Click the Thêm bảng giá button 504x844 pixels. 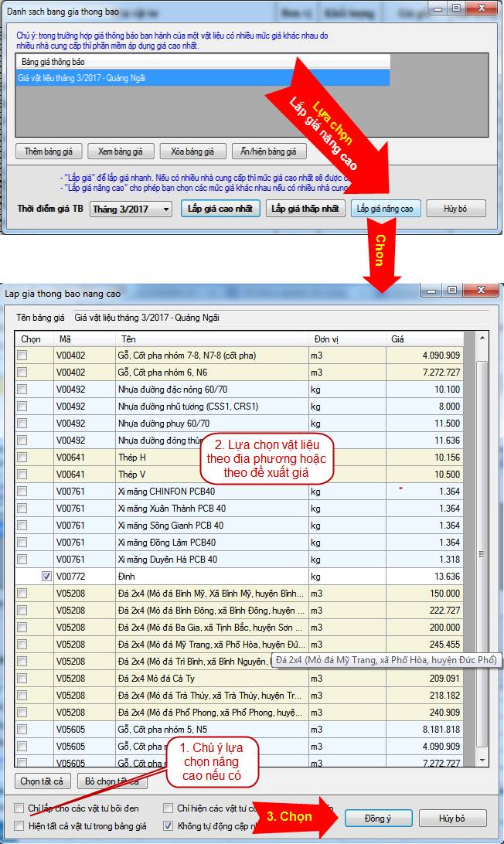tap(48, 151)
